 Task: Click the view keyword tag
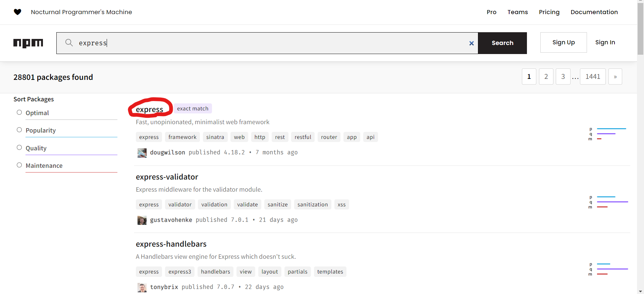tap(246, 272)
